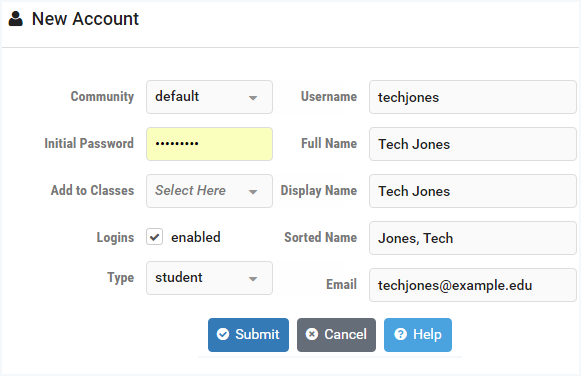The height and width of the screenshot is (376, 581).
Task: Submit the new account form
Action: pos(248,335)
